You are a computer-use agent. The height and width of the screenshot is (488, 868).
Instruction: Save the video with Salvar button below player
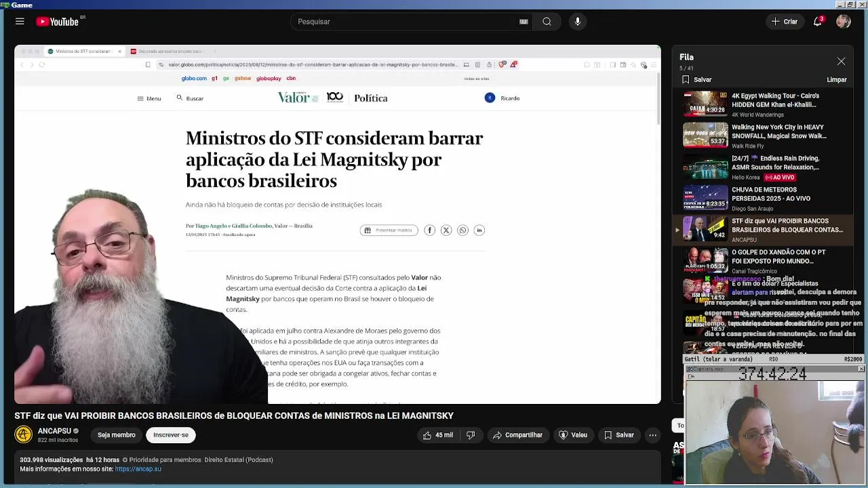(x=618, y=435)
